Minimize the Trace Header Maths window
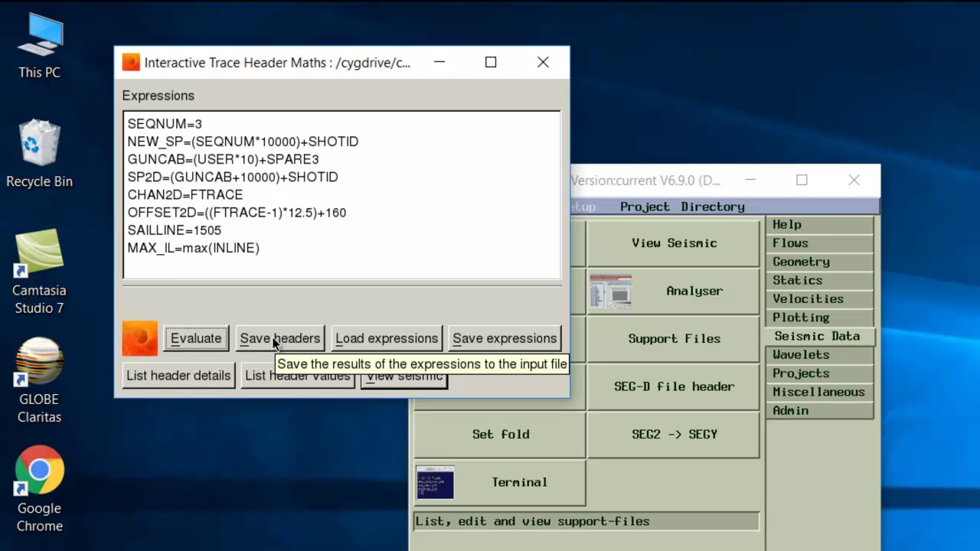The width and height of the screenshot is (980, 551). click(x=439, y=63)
